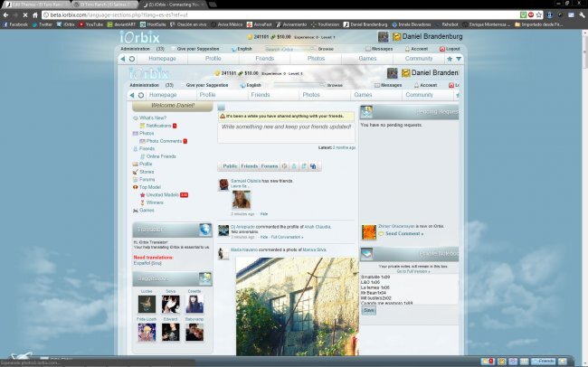588x367 pixels.
Task: Open the YouTube bookmark
Action: click(91, 24)
